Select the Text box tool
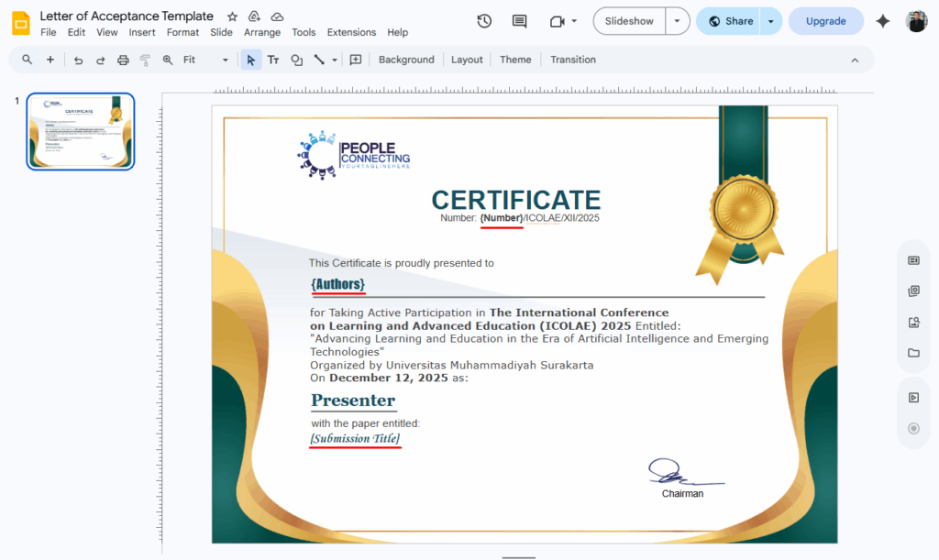The image size is (939, 560). click(x=273, y=60)
